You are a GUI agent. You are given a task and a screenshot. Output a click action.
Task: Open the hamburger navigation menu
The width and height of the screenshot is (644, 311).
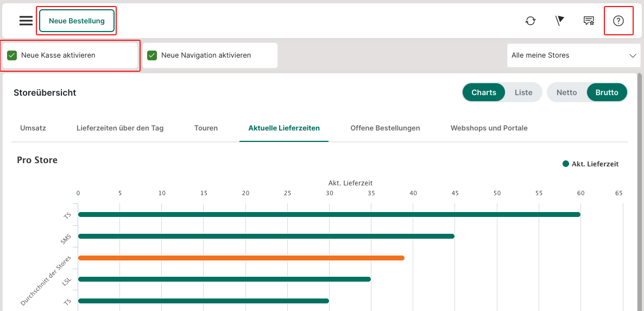coord(26,21)
